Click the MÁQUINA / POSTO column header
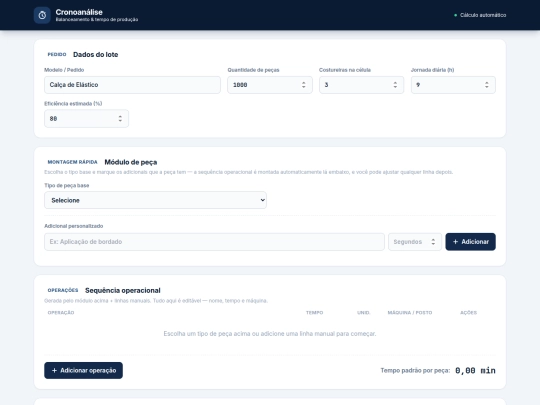540x405 pixels. pos(410,313)
